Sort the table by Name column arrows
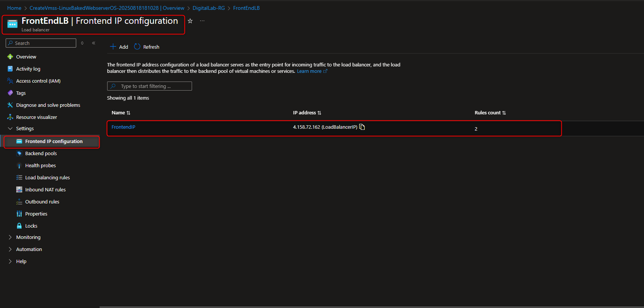The image size is (644, 308). tap(128, 113)
